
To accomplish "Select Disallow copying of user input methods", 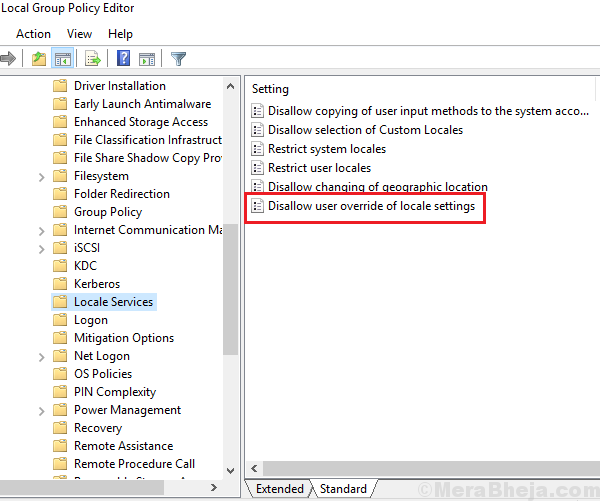I will click(428, 111).
